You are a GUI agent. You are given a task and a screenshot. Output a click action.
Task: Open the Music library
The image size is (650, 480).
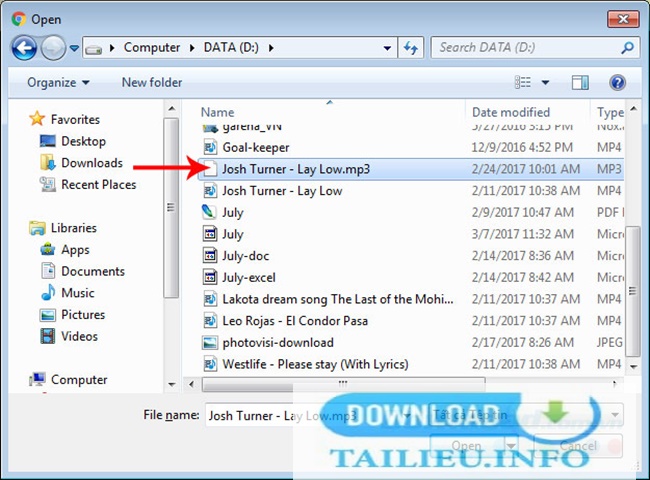pyautogui.click(x=78, y=293)
